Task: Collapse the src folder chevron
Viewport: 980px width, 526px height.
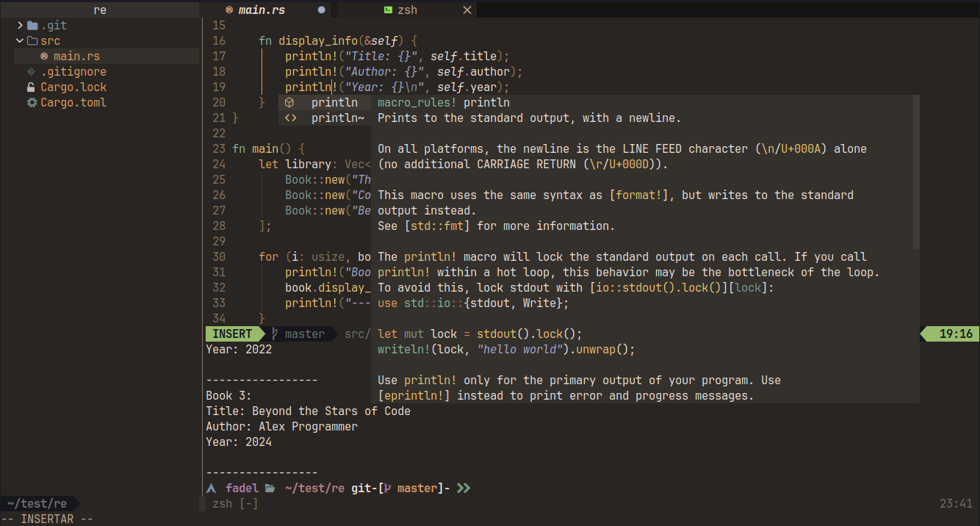Action: click(x=20, y=41)
